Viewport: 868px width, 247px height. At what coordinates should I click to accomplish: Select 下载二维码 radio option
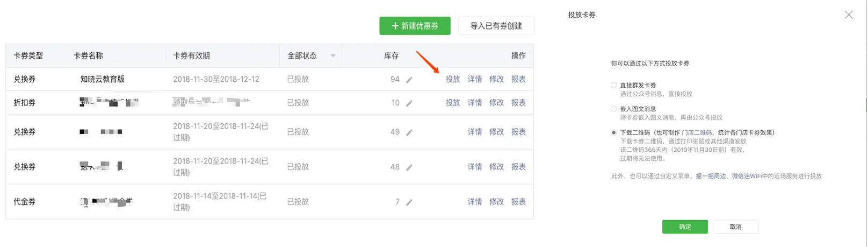(x=613, y=132)
